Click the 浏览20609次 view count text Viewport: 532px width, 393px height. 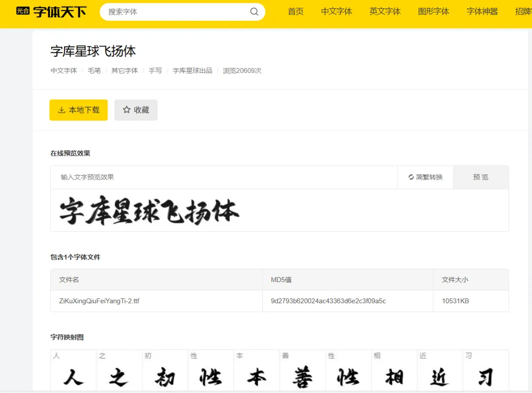[x=242, y=71]
